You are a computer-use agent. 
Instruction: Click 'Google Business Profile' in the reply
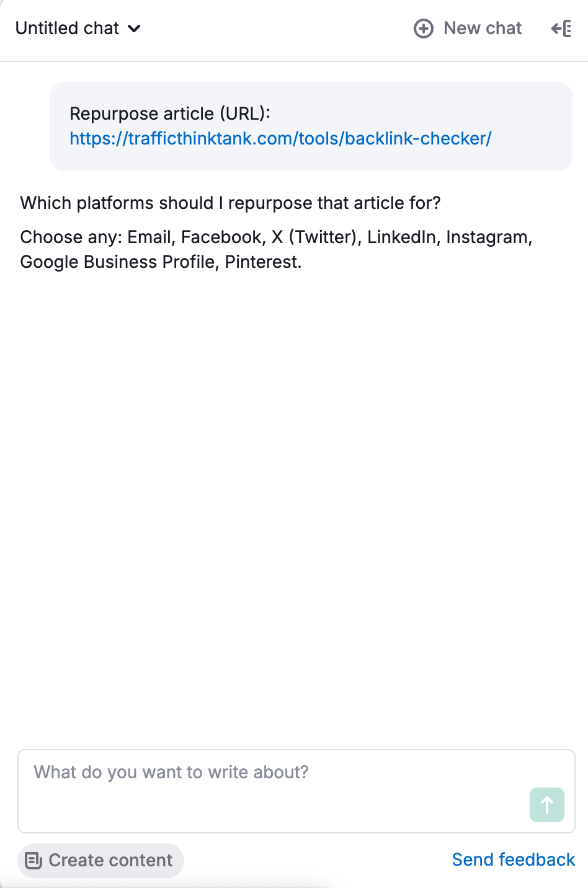click(x=118, y=262)
